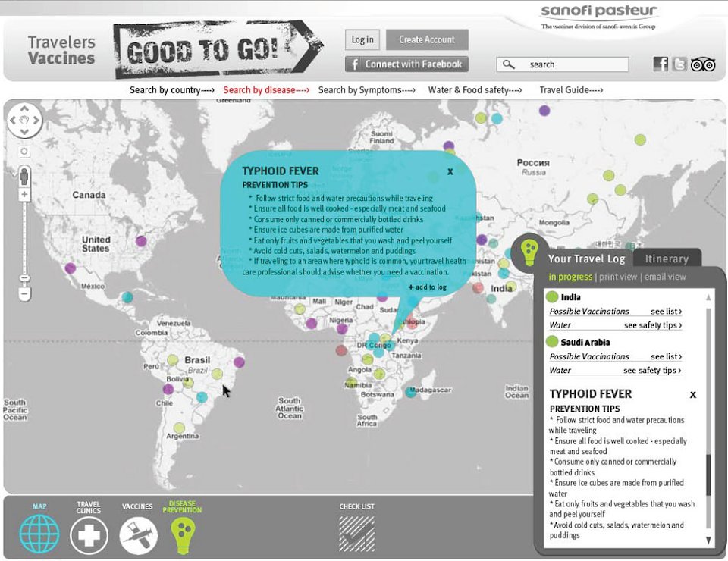This screenshot has width=728, height=561.
Task: Select the email view link
Action: click(665, 277)
